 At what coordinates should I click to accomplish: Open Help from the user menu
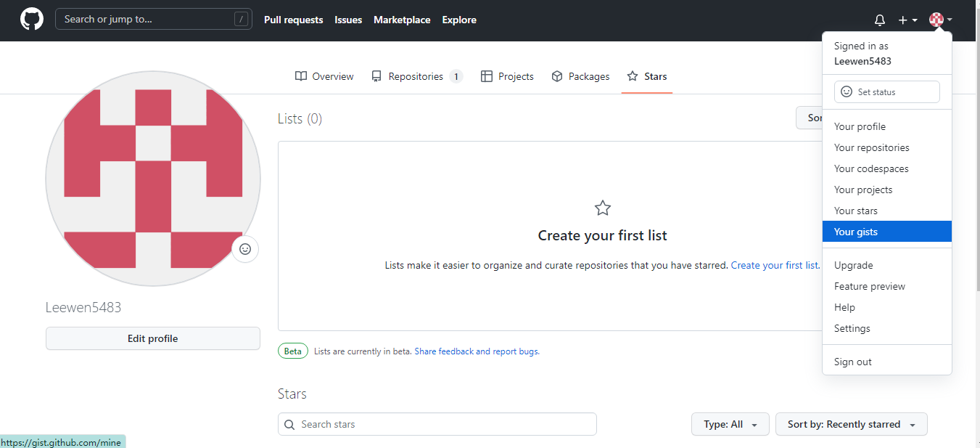(x=887, y=307)
